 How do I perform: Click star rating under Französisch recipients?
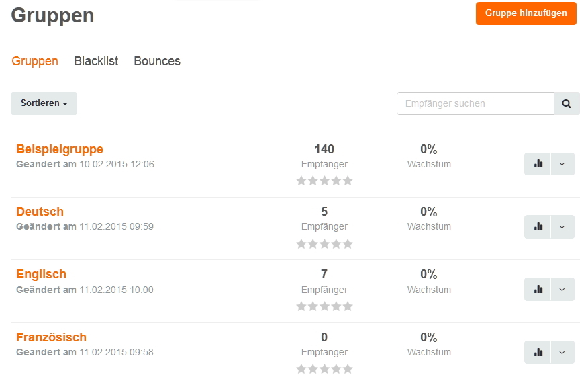click(324, 369)
